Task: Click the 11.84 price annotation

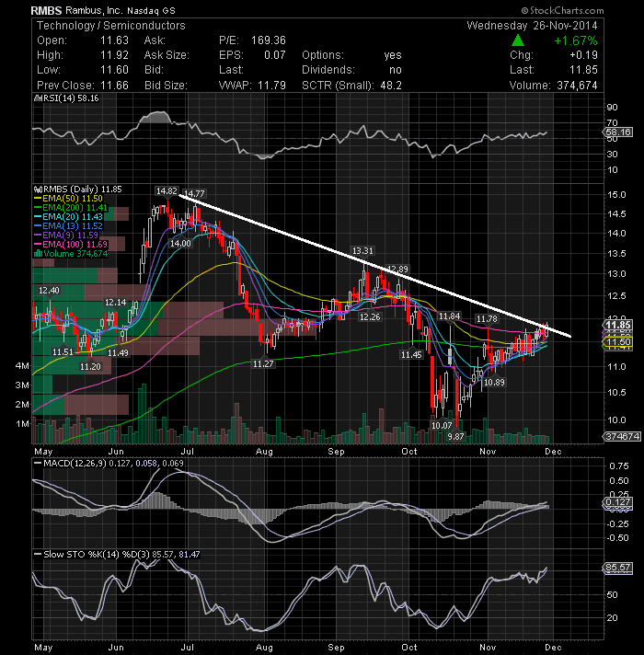Action: [449, 316]
